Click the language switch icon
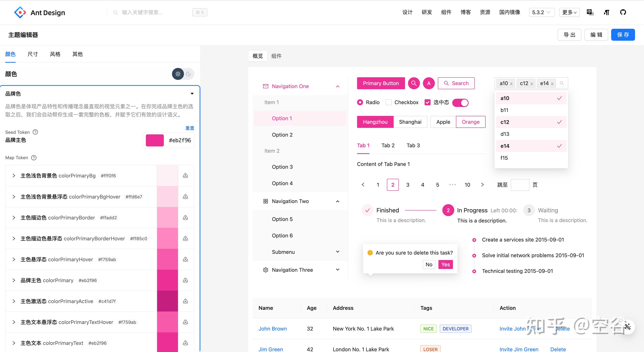The width and height of the screenshot is (644, 352). click(590, 12)
